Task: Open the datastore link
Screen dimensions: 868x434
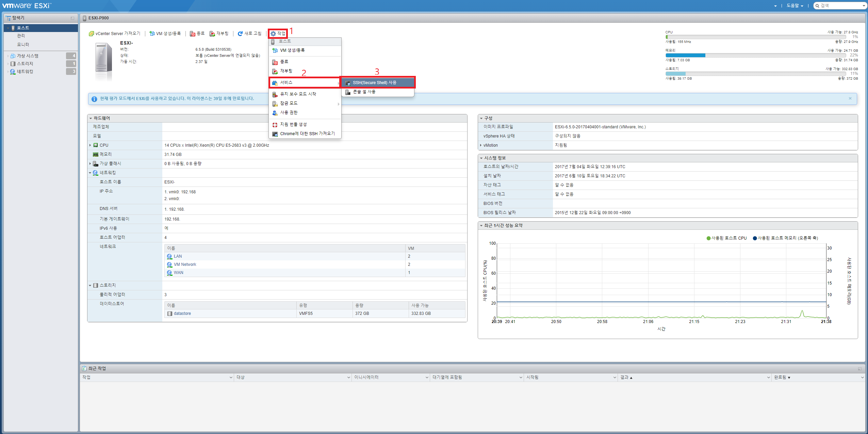Action: (182, 314)
